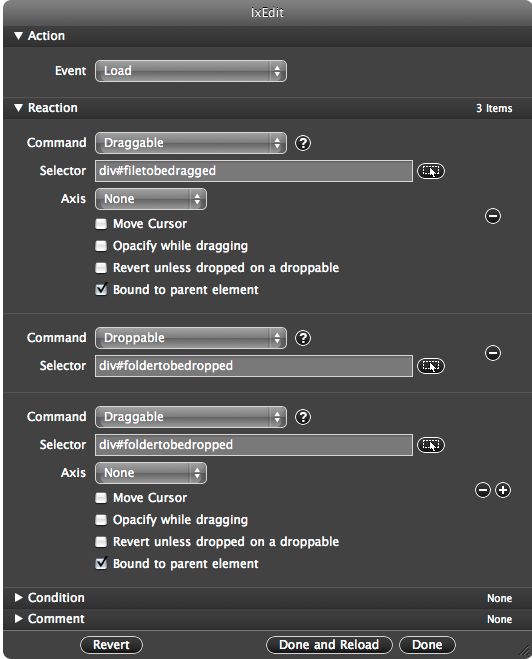This screenshot has height=659, width=532.
Task: Open help for first Draggable command
Action: coord(303,143)
